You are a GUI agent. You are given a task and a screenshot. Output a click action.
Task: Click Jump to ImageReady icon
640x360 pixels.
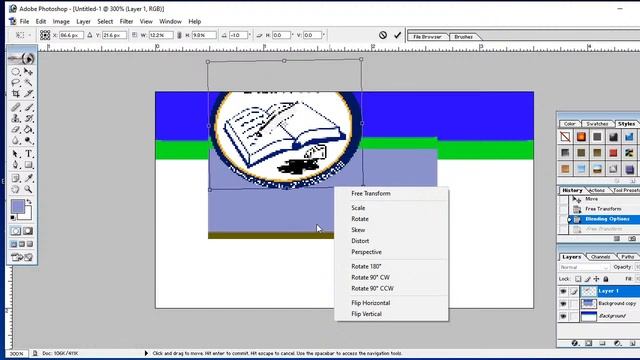tap(22, 257)
